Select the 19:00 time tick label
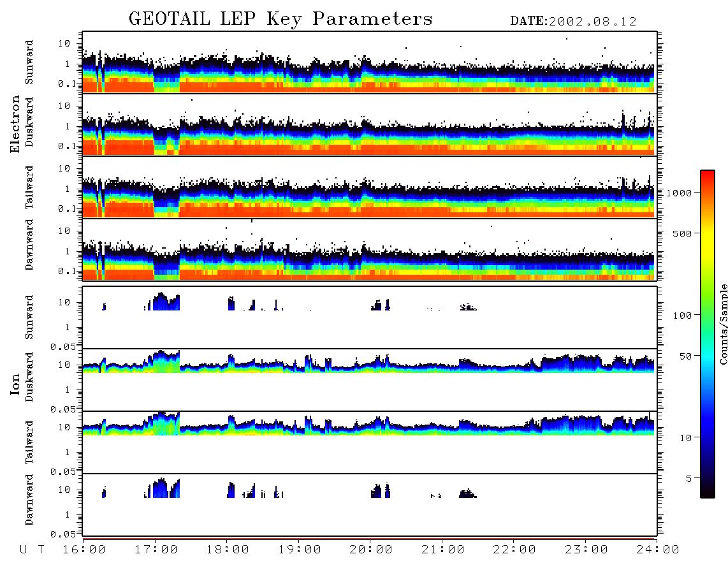728x561 pixels. click(300, 550)
